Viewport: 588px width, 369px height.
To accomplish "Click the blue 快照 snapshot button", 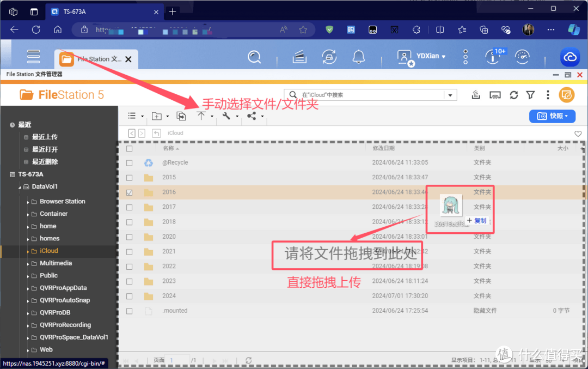I will pyautogui.click(x=553, y=116).
